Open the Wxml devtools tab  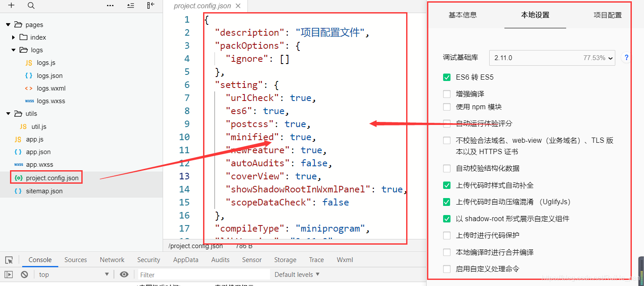tap(345, 260)
